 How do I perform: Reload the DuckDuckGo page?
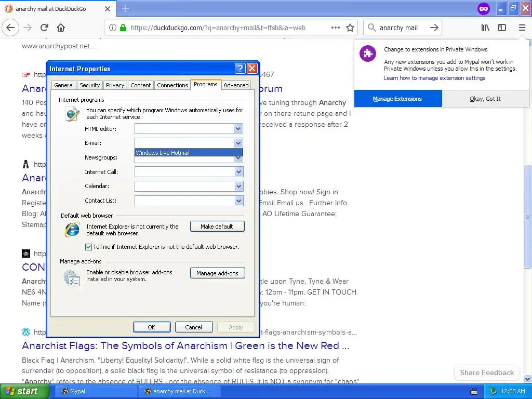click(44, 28)
